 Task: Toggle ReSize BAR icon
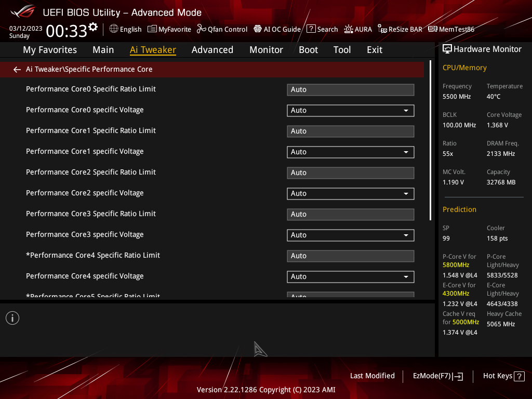(x=382, y=29)
